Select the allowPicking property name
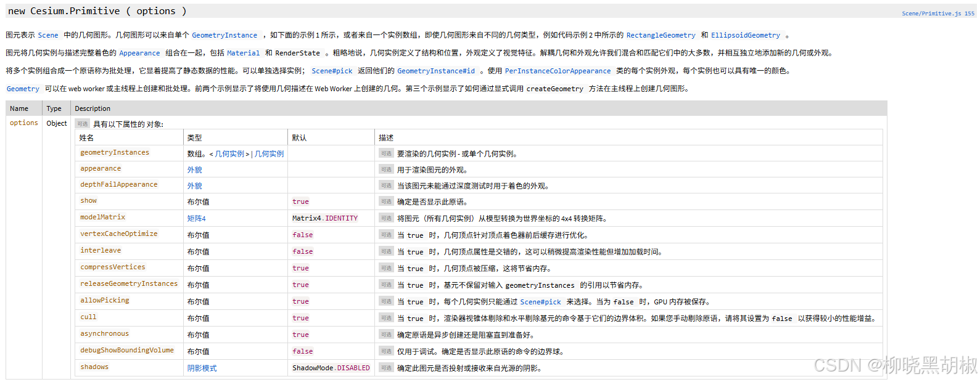The height and width of the screenshot is (382, 980). (105, 300)
